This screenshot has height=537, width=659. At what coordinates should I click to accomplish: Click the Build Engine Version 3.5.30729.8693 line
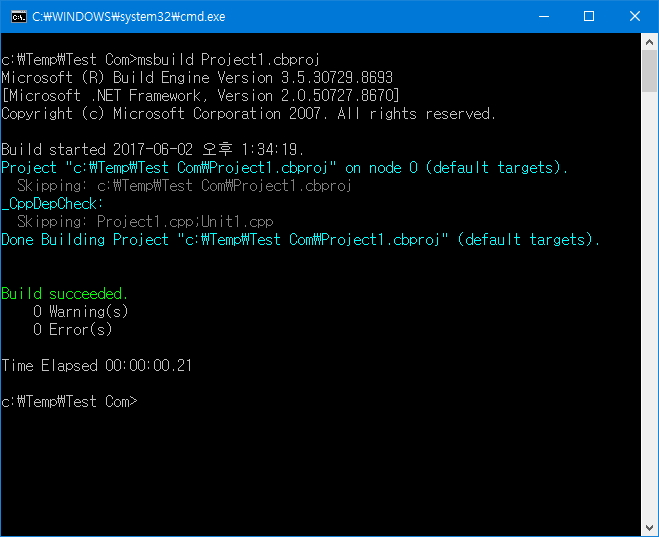tap(197, 78)
